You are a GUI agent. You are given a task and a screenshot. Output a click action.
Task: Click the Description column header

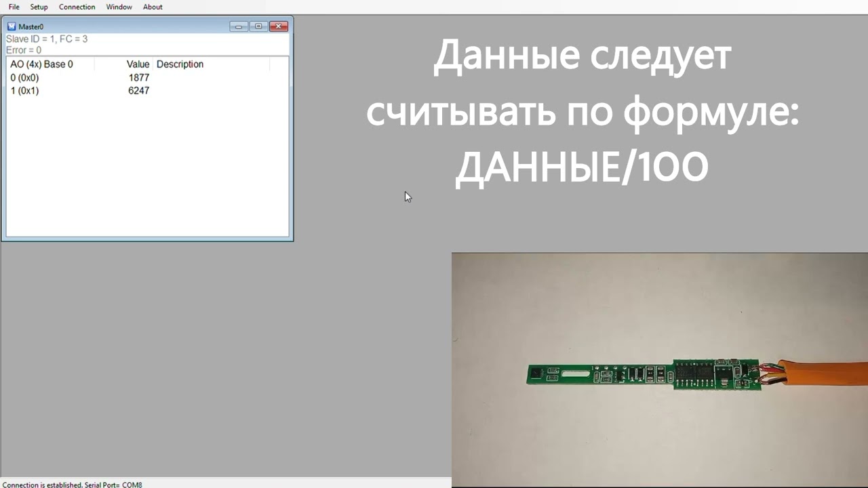point(212,64)
